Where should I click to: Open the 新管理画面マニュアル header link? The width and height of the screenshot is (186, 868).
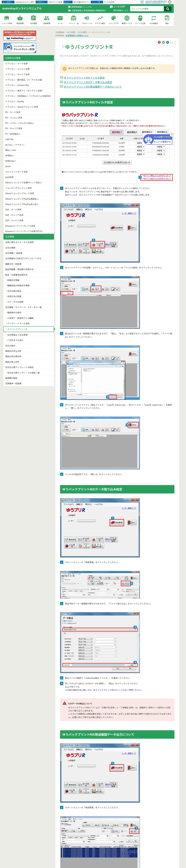coord(80,7)
